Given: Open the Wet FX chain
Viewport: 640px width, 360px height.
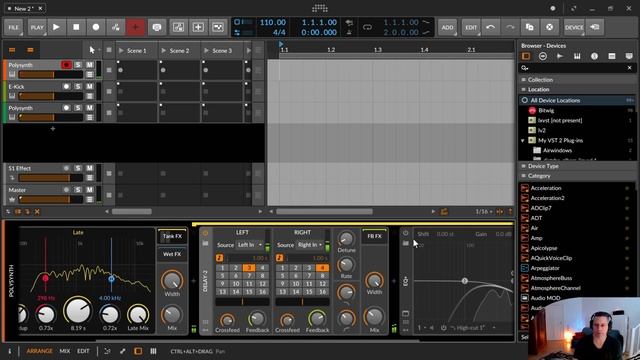Looking at the screenshot, I should [x=172, y=254].
